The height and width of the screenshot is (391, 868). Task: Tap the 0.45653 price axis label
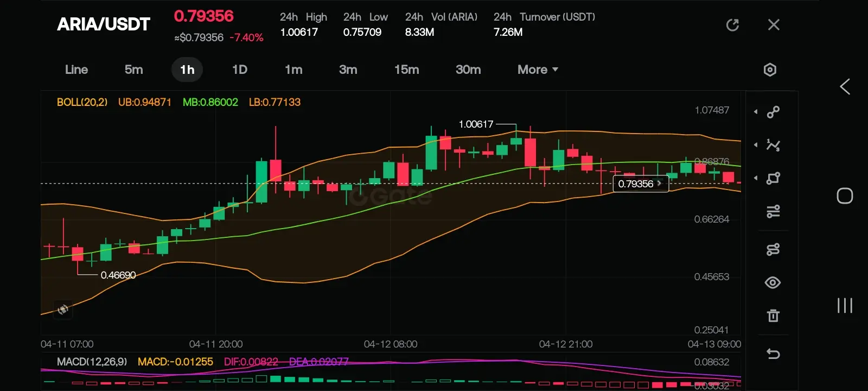coord(712,277)
